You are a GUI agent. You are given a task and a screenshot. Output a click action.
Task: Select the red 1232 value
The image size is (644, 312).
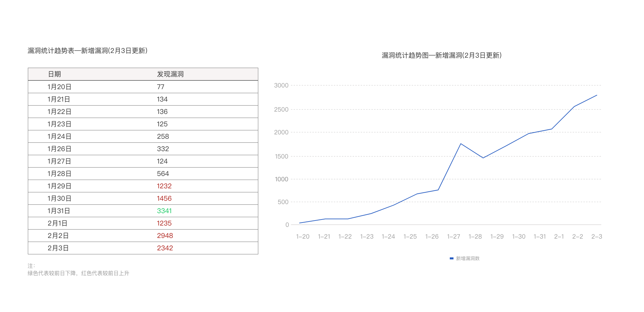pos(164,186)
